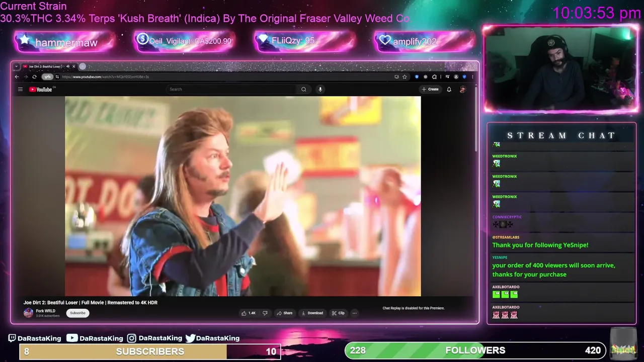
Task: Click the 'Current Strain' heading text
Action: tap(33, 7)
